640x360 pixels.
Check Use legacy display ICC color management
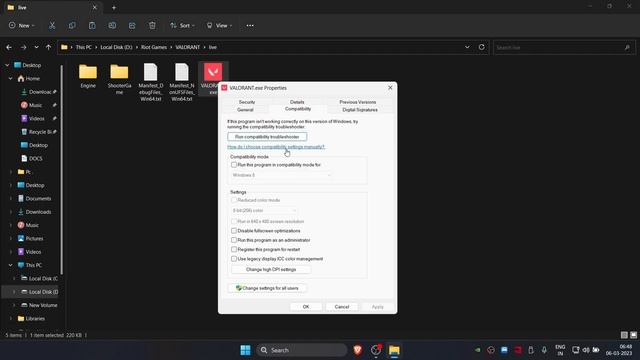click(234, 259)
